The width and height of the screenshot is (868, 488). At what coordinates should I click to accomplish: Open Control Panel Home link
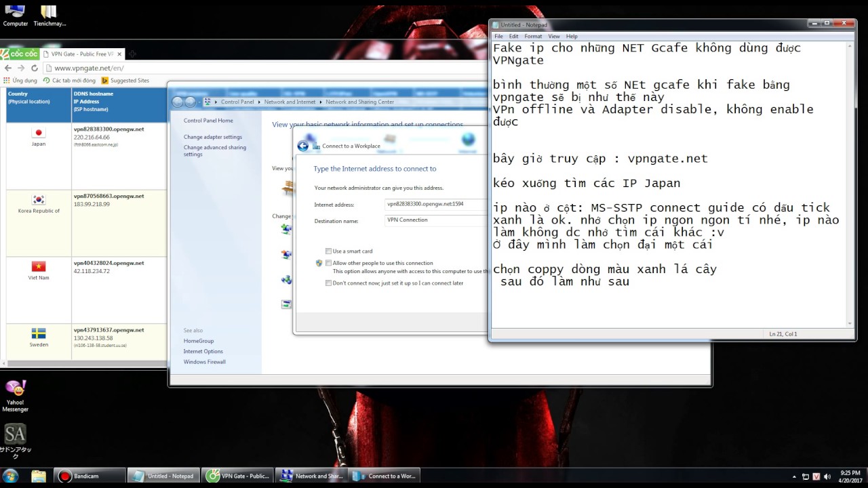click(x=208, y=121)
